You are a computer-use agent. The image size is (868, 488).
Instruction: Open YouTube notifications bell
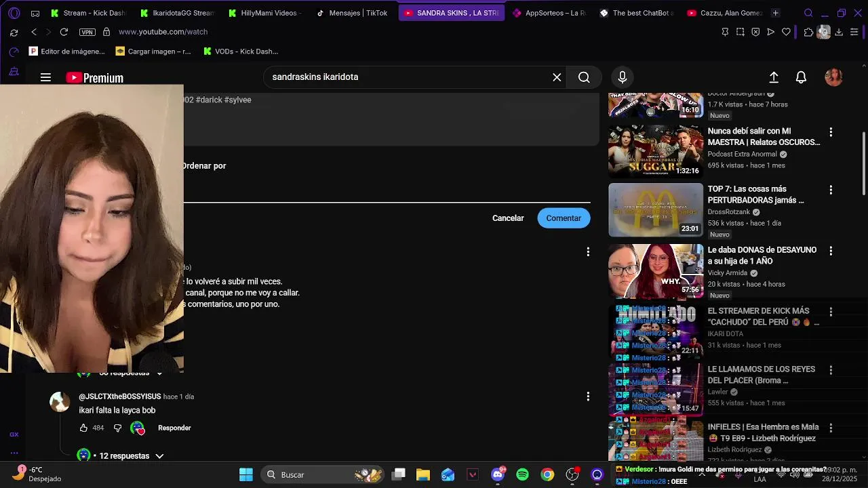click(801, 77)
